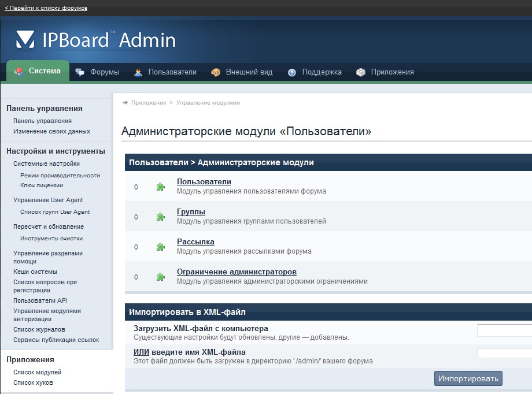Open the Ограничение администраторов module link
Viewport: 532px width, 394px height.
coord(237,272)
